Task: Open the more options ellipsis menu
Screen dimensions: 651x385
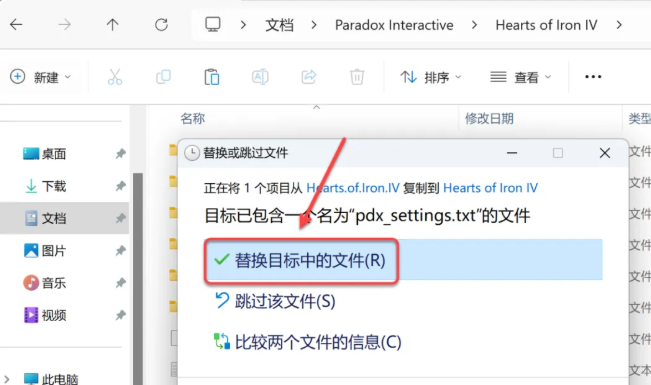Action: [593, 77]
